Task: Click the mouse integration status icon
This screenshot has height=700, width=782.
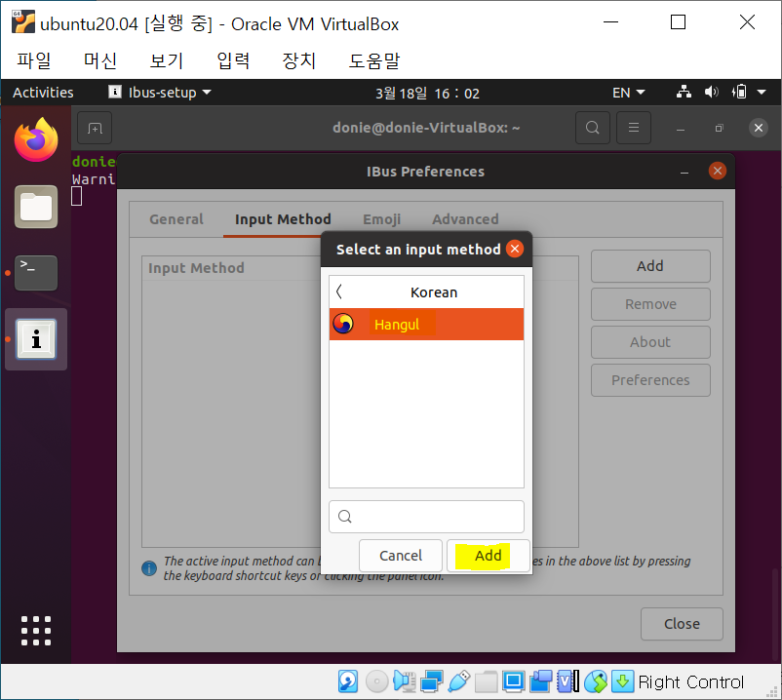Action: (x=596, y=681)
